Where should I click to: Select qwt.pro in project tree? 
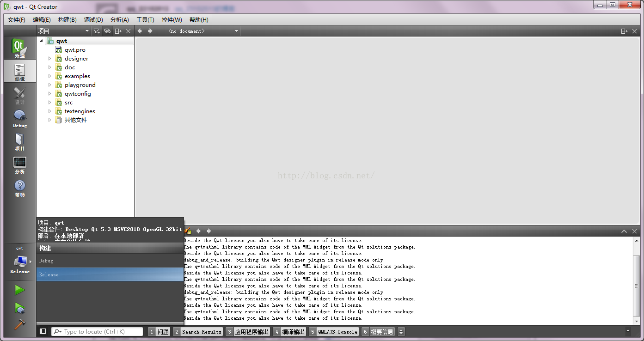75,50
